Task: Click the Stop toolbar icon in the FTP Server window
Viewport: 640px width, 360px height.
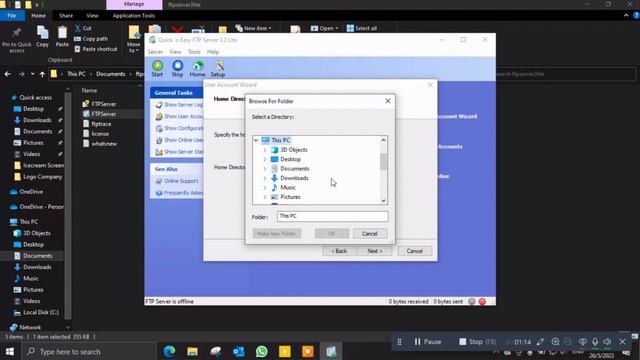Action: 178,66
